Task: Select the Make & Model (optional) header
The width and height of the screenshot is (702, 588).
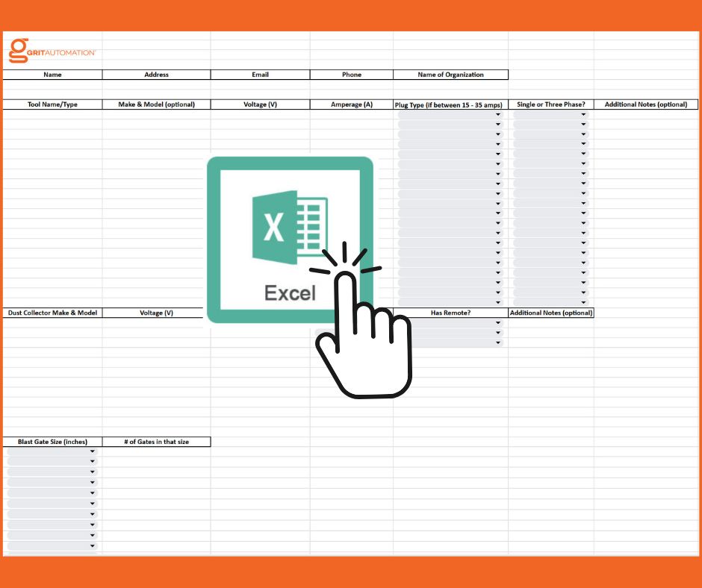Action: [156, 104]
